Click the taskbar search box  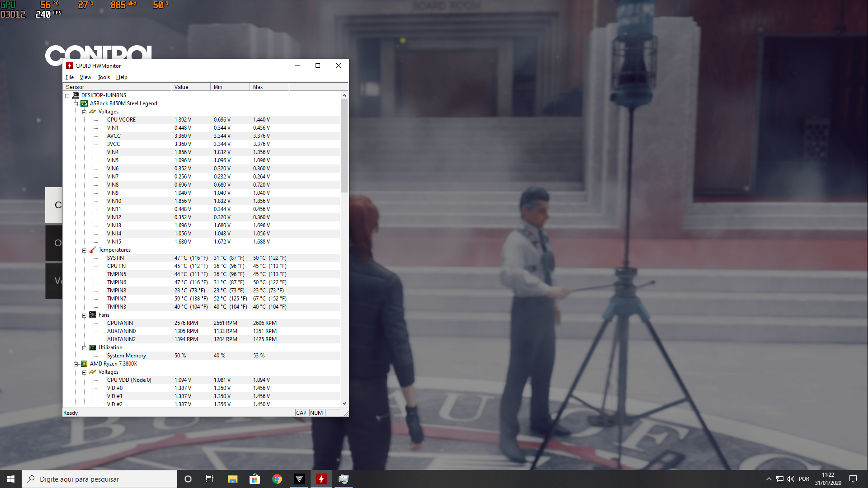point(99,479)
